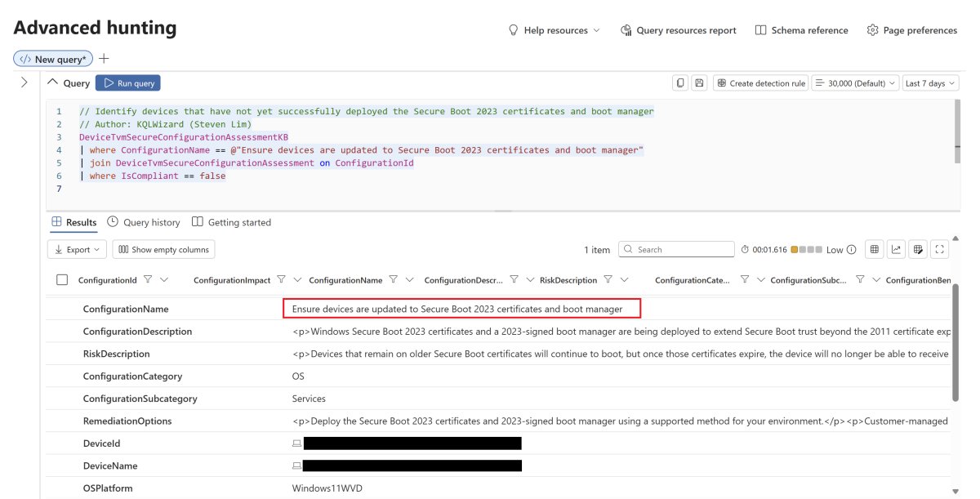Screen dimensions: 980x499
Task: Click the ConfigurationDescription row label
Action: click(137, 332)
